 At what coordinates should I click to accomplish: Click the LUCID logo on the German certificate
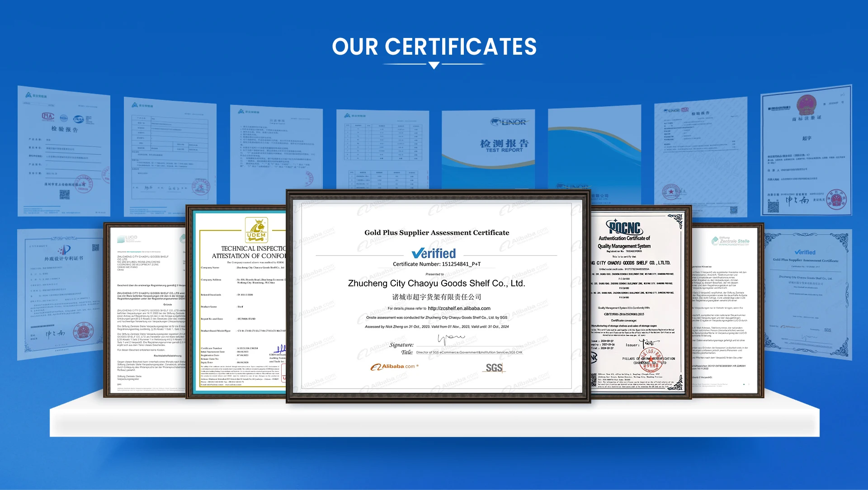point(127,238)
